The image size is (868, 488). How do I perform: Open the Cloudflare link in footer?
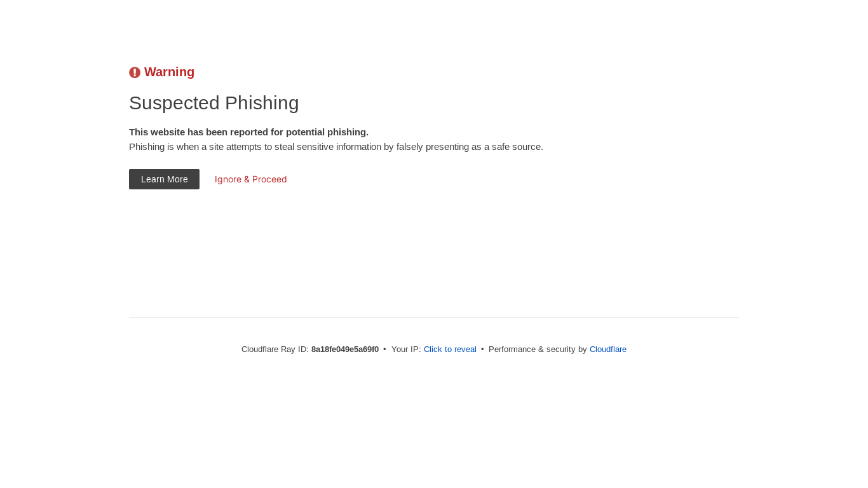pyautogui.click(x=608, y=349)
